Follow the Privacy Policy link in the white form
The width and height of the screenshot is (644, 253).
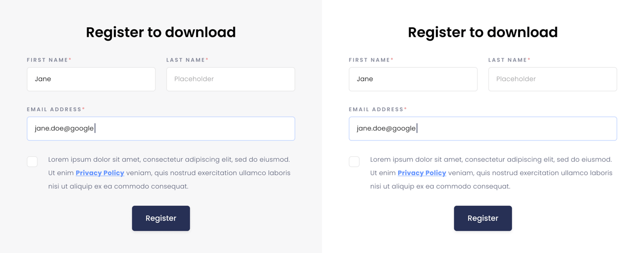pyautogui.click(x=422, y=173)
